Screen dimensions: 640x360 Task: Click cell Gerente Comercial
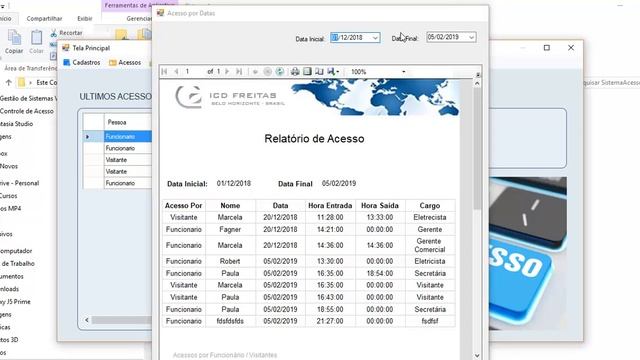click(x=430, y=245)
